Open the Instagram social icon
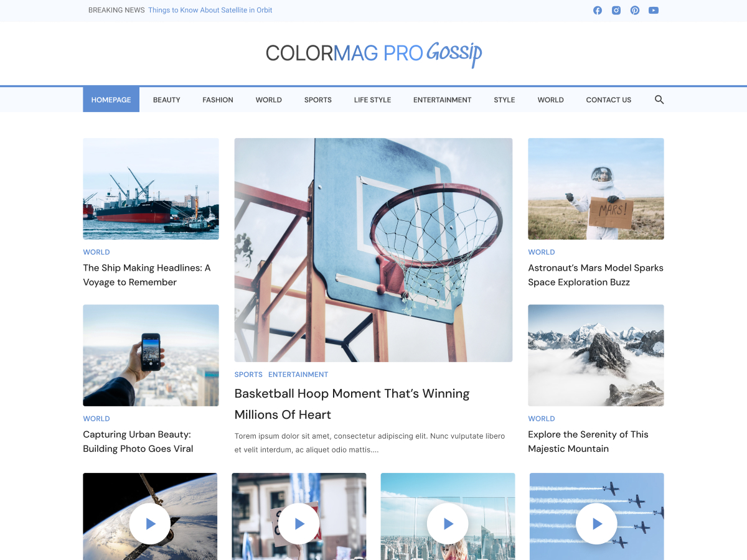The height and width of the screenshot is (560, 747). pyautogui.click(x=616, y=11)
